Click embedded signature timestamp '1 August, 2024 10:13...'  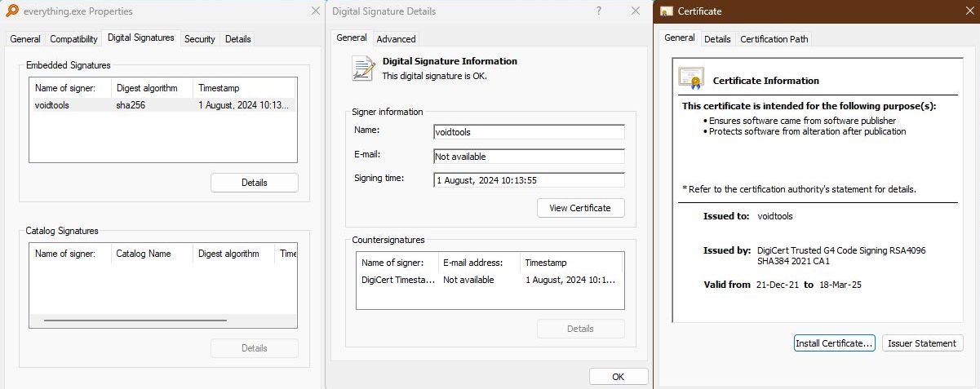click(x=245, y=105)
